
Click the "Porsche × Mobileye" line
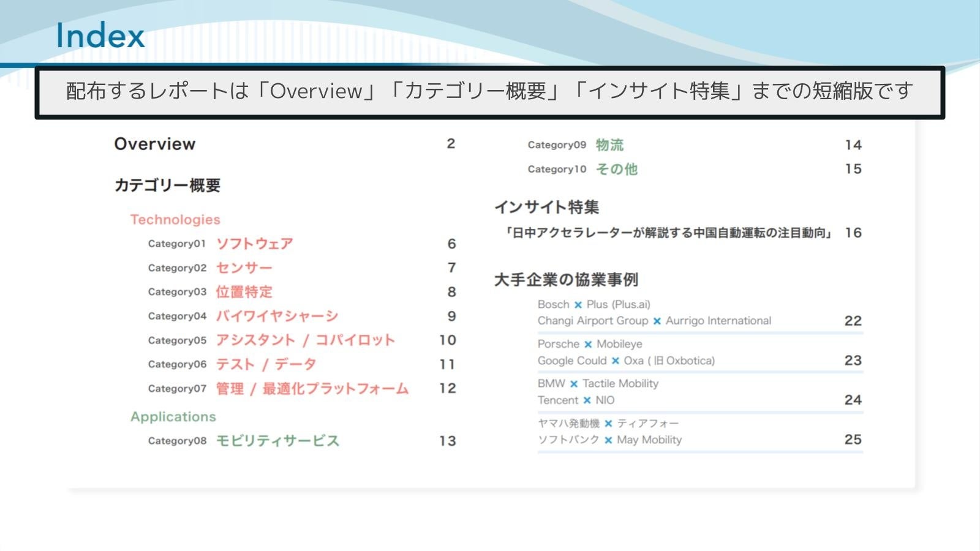click(590, 344)
